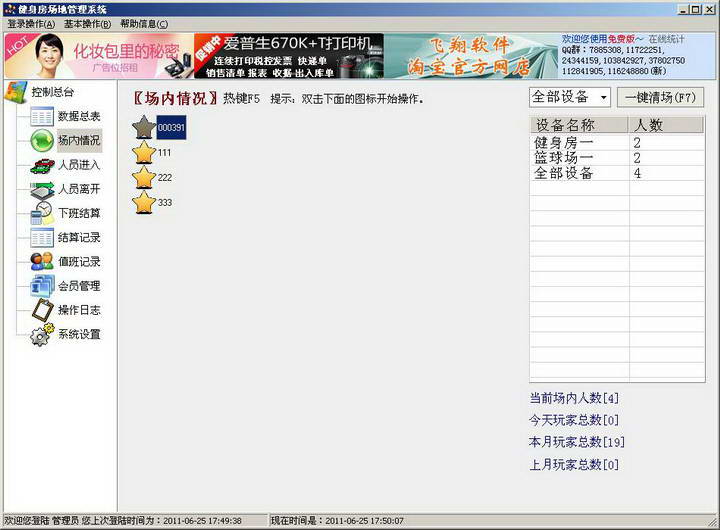Click the 一键清场(F7) button
The height and width of the screenshot is (530, 720).
(660, 97)
